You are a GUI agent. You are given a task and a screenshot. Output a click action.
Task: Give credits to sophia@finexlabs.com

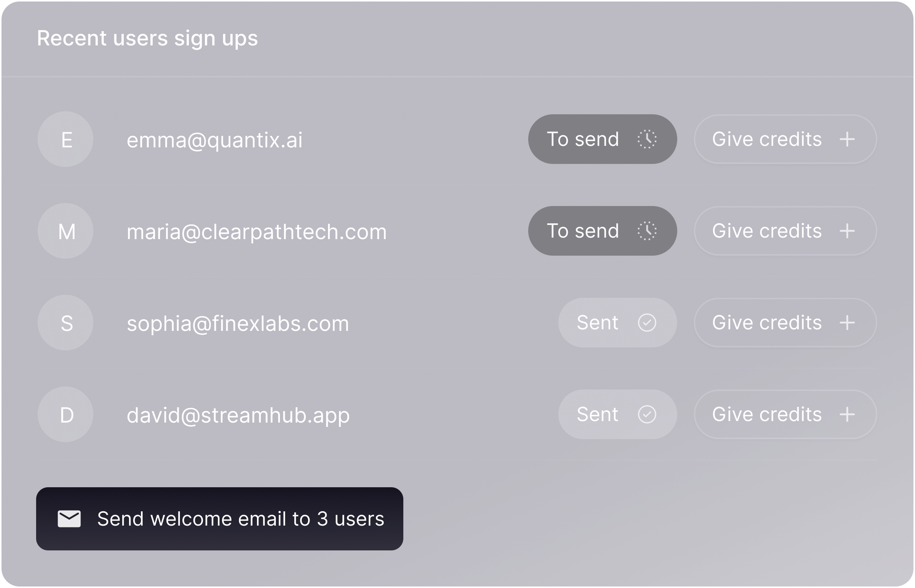[785, 323]
